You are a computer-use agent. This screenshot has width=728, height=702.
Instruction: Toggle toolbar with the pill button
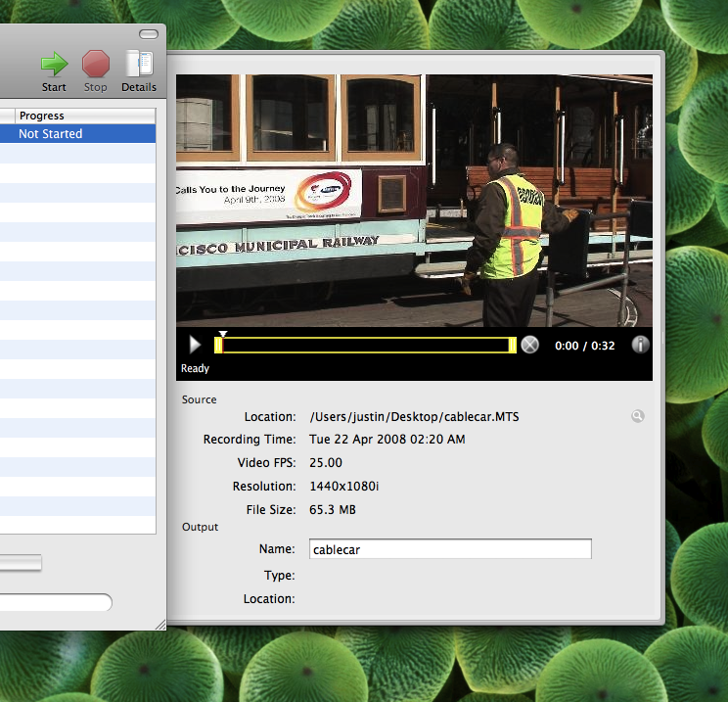click(x=148, y=34)
